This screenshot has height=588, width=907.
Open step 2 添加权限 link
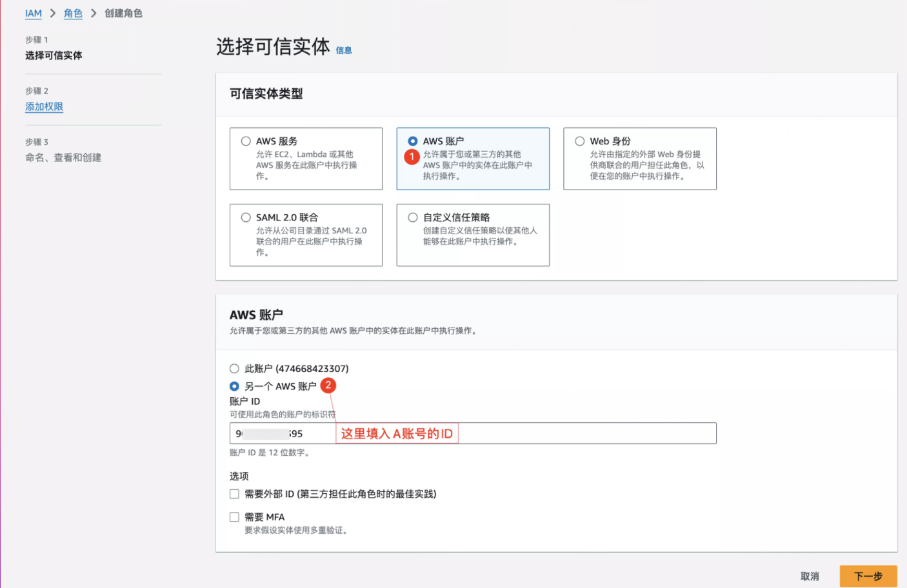point(44,107)
